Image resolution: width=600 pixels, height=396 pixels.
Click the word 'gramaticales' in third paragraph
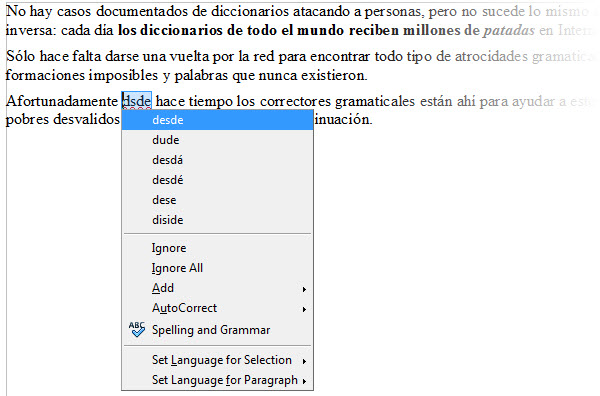tap(375, 101)
